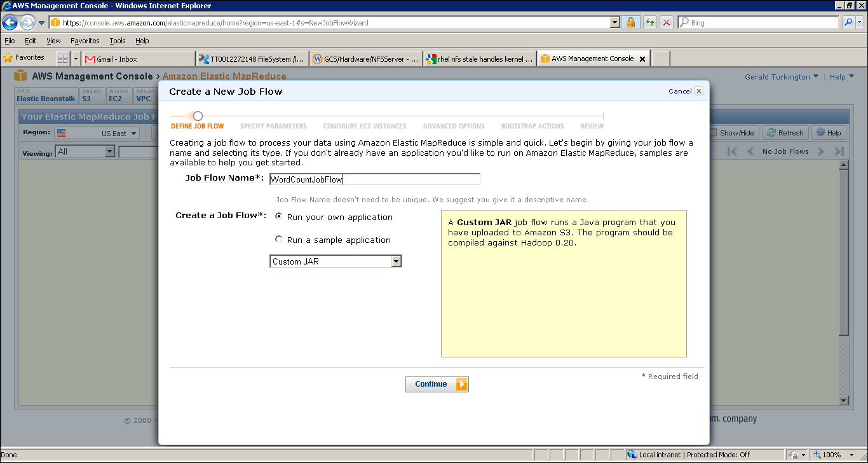Click the browser Forward arrow button
The width and height of the screenshot is (868, 463).
pos(27,22)
